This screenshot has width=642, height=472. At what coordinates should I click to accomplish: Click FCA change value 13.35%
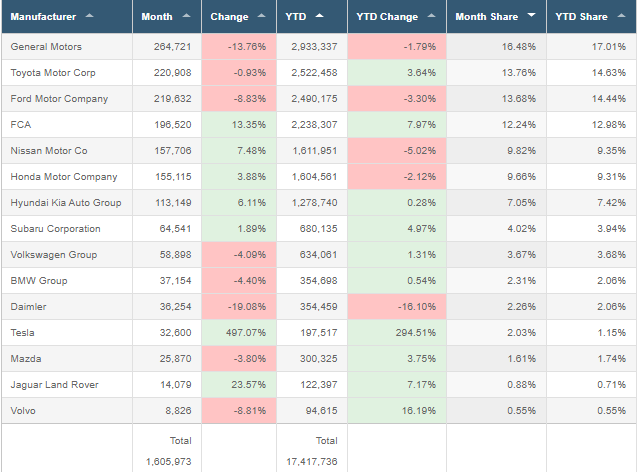tap(249, 125)
